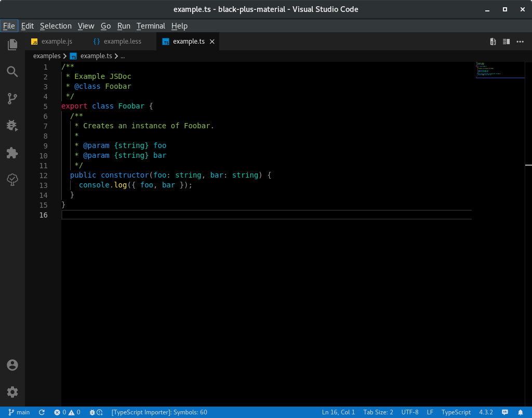Open the Go menu

[x=106, y=26]
